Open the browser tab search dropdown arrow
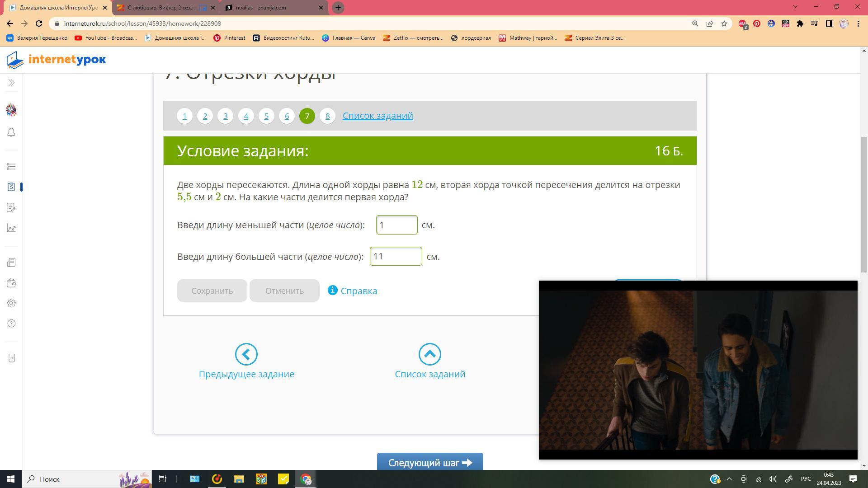 click(795, 7)
